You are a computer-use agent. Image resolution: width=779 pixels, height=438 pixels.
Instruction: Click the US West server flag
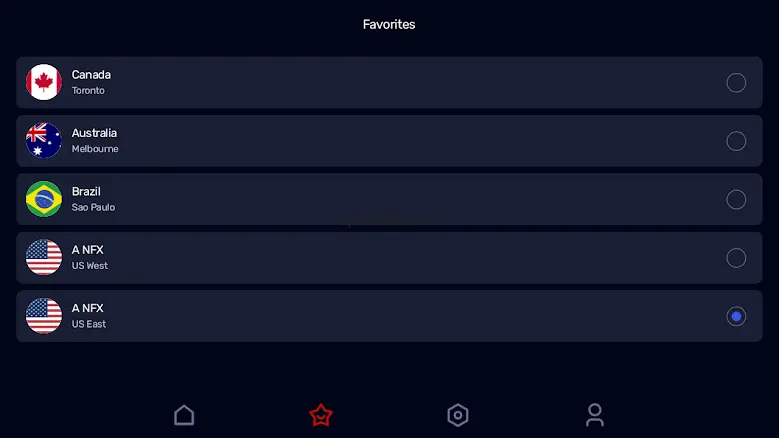44,257
